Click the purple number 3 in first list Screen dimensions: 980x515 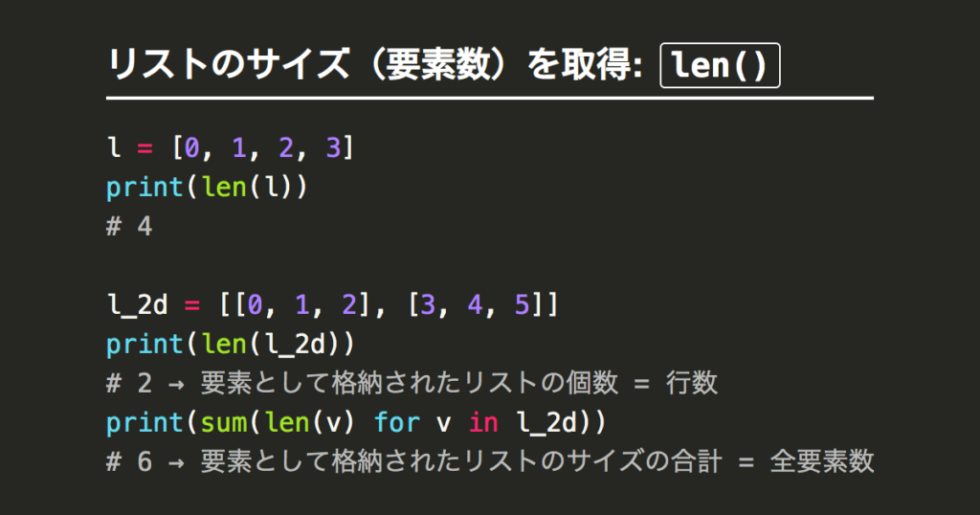(x=333, y=148)
